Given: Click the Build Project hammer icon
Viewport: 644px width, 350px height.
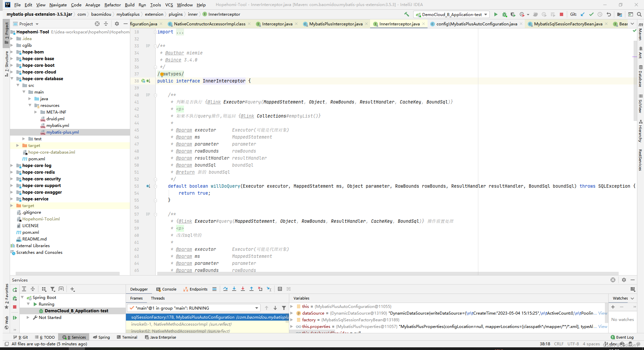Looking at the screenshot, I should [407, 14].
